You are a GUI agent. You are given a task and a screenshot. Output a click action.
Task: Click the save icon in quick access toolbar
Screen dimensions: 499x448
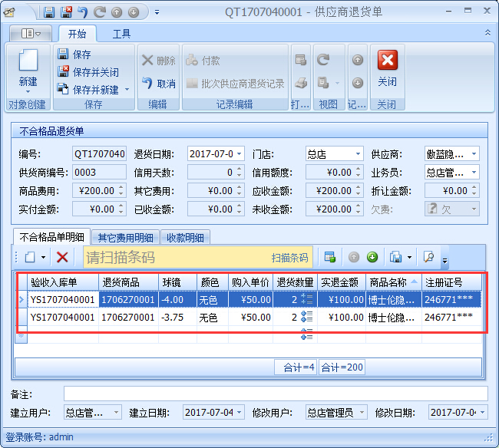(48, 12)
